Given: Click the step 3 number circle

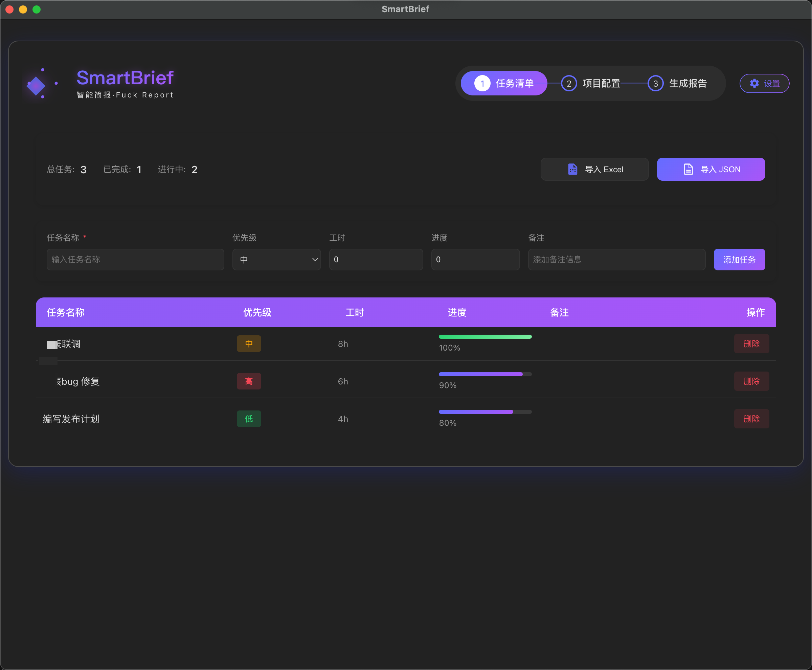Looking at the screenshot, I should pyautogui.click(x=655, y=83).
